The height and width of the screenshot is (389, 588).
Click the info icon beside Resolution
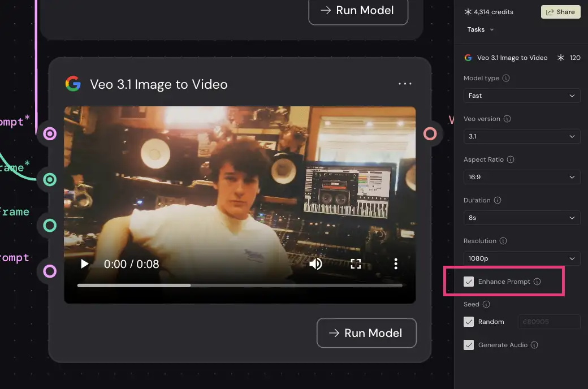[x=503, y=241]
